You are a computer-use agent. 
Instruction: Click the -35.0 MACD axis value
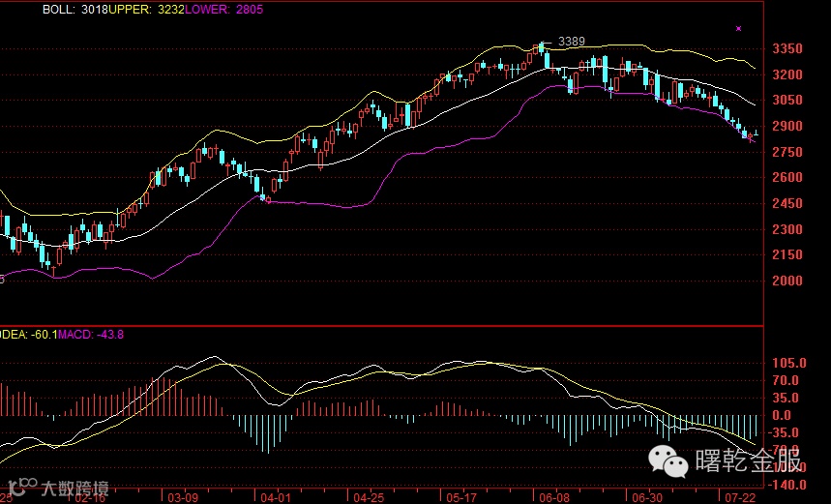tap(784, 433)
